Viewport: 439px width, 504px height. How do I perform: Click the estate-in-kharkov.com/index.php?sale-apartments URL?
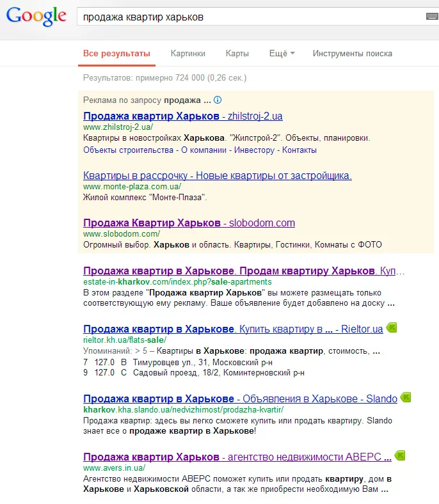(x=177, y=282)
